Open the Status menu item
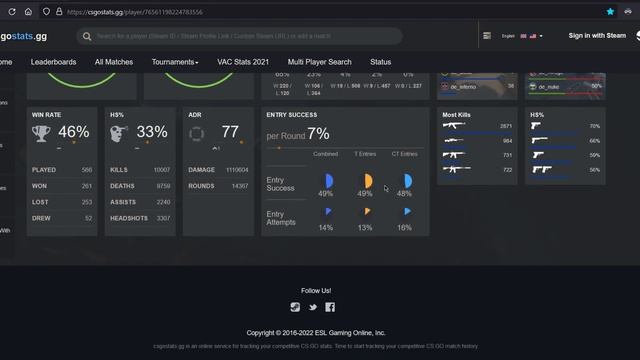Screen dimensions: 640x360 pyautogui.click(x=380, y=62)
